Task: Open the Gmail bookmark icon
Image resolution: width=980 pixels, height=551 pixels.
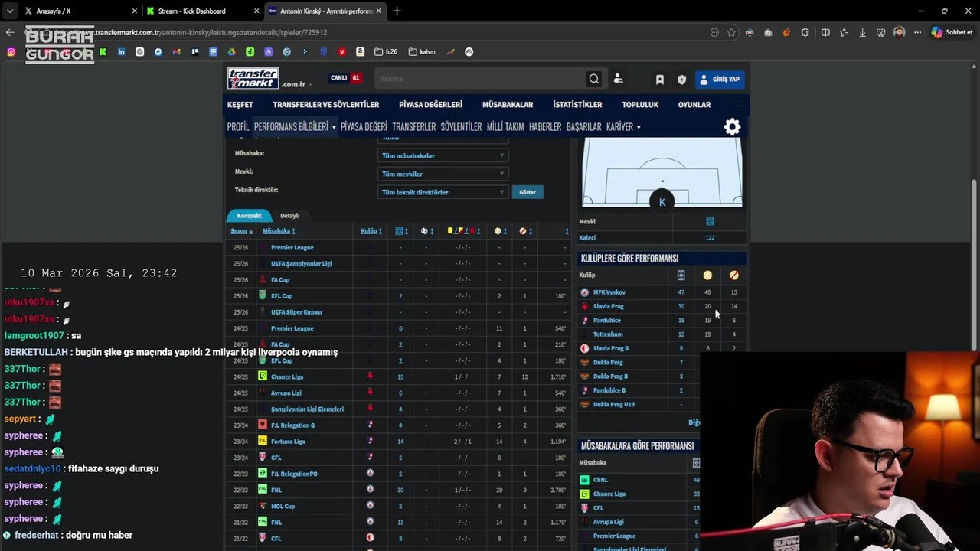Action: [176, 52]
